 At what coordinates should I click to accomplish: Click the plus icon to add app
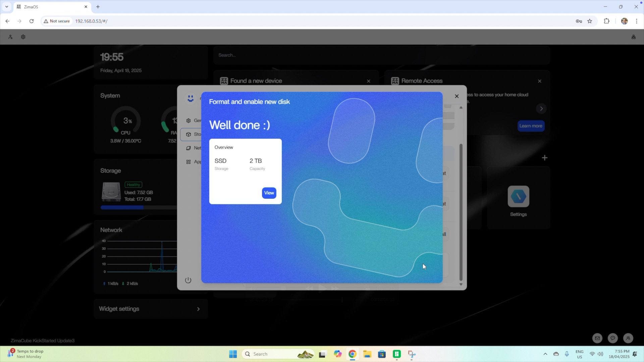544,158
